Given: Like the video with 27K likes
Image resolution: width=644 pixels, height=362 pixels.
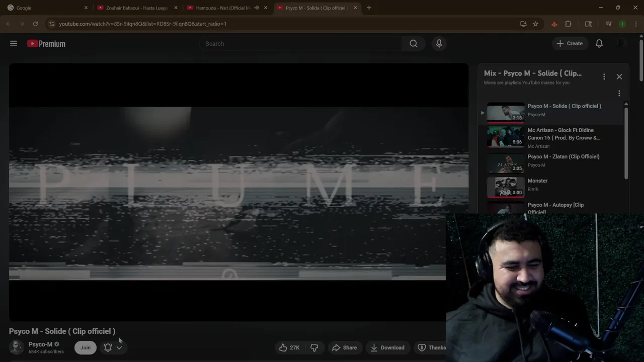Looking at the screenshot, I should [289, 347].
